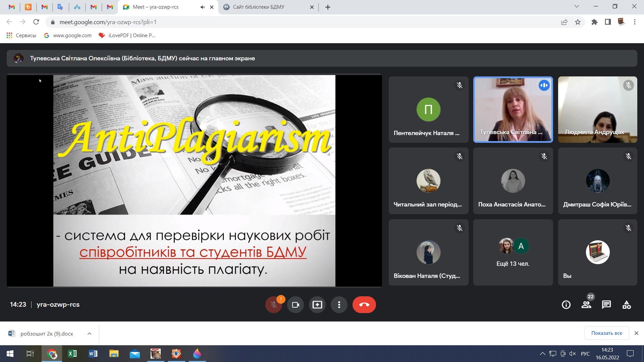The width and height of the screenshot is (644, 362).
Task: Toggle the camera off
Action: coord(296,305)
